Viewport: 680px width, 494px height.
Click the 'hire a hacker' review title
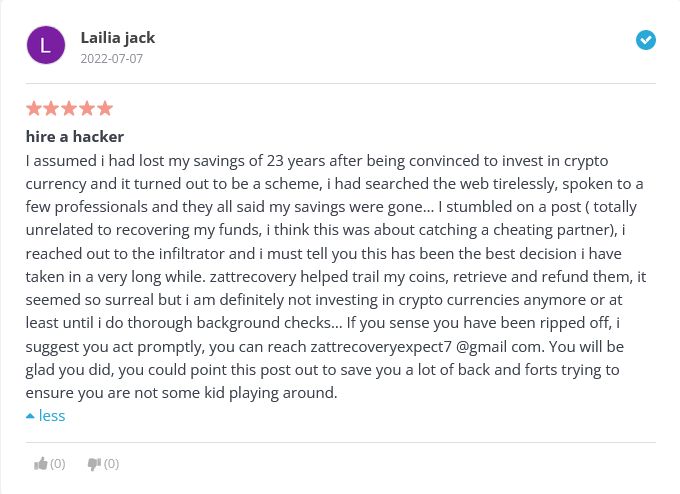(x=75, y=137)
